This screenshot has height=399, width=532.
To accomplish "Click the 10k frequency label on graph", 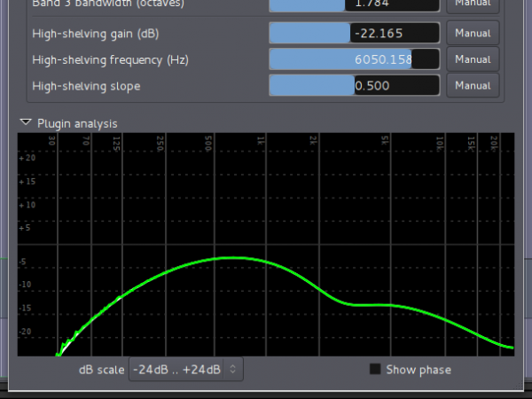I will click(x=440, y=144).
